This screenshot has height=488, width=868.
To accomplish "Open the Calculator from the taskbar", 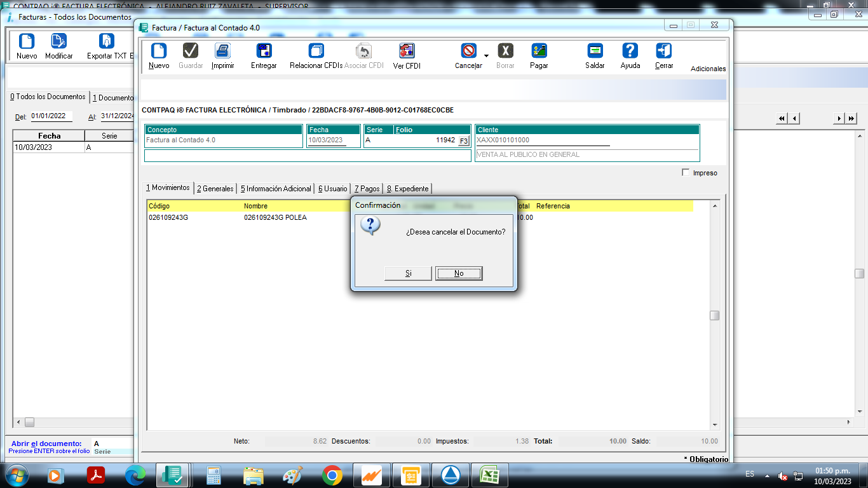I will 214,475.
